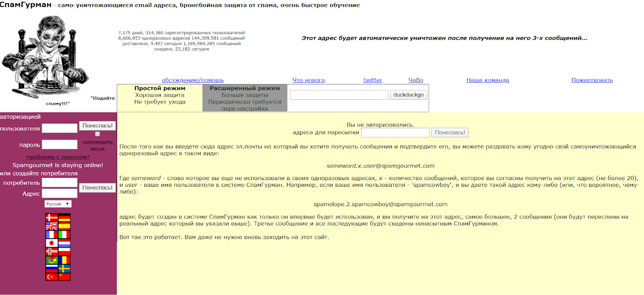Click 'Spamgourmet is staying online!' text
This screenshot has height=295, width=644.
click(x=58, y=165)
